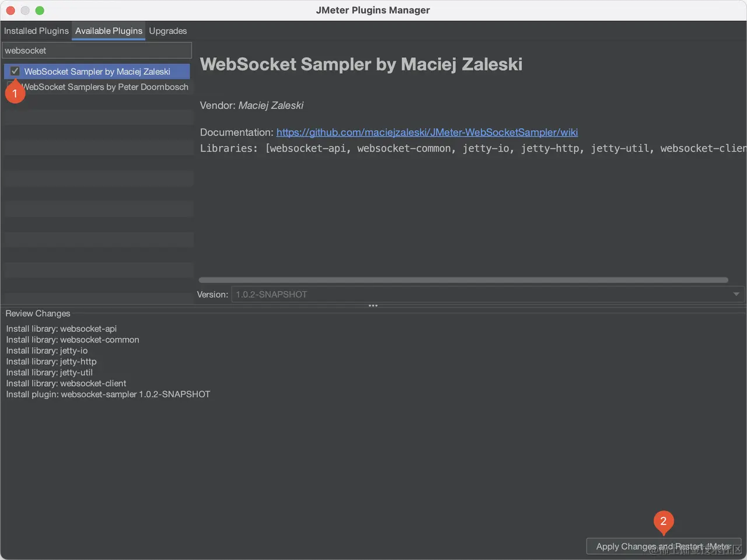Uncheck WebSocket Sampler by Maciej Zaleski

point(14,71)
